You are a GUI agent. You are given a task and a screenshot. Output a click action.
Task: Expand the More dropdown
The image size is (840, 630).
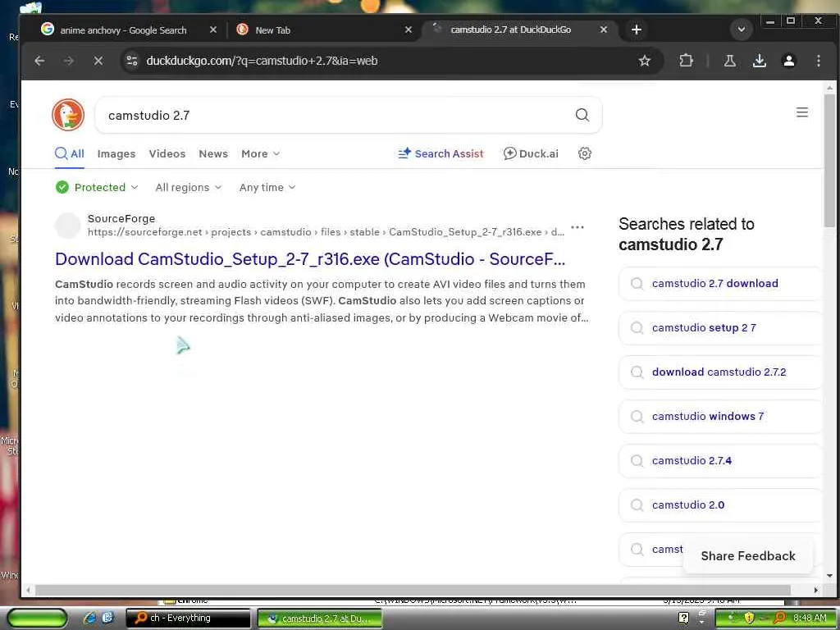[x=260, y=153]
